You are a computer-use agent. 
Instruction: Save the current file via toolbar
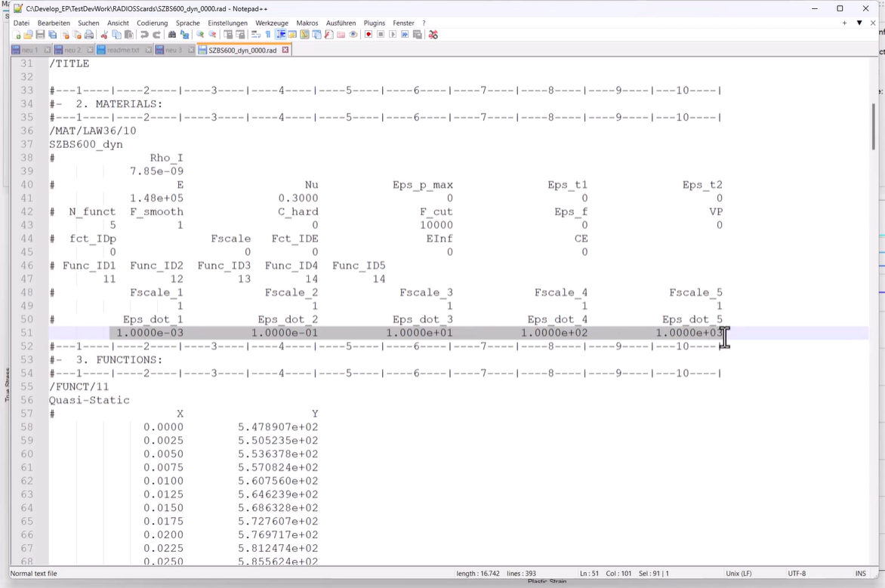point(40,35)
